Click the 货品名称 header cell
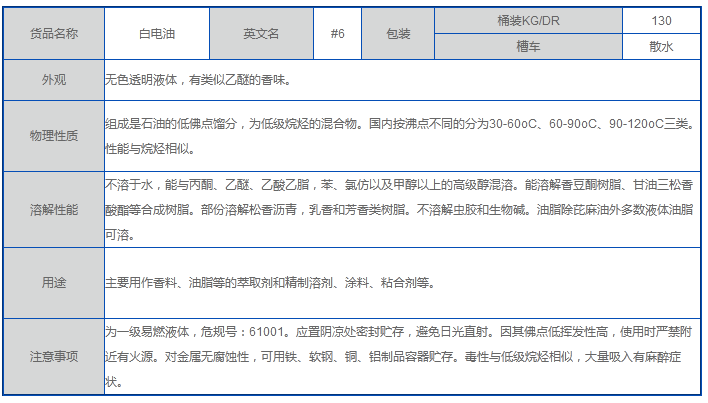This screenshot has height=403, width=708. tap(54, 33)
